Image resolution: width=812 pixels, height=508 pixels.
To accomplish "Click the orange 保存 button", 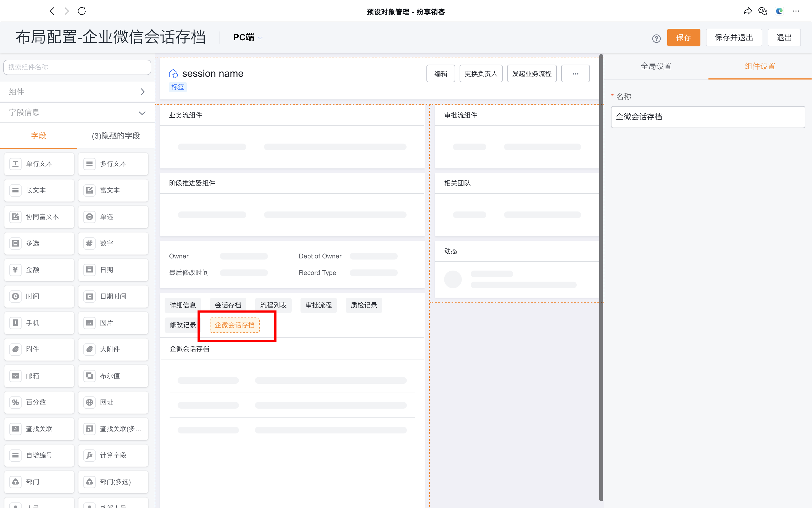I will pos(683,38).
